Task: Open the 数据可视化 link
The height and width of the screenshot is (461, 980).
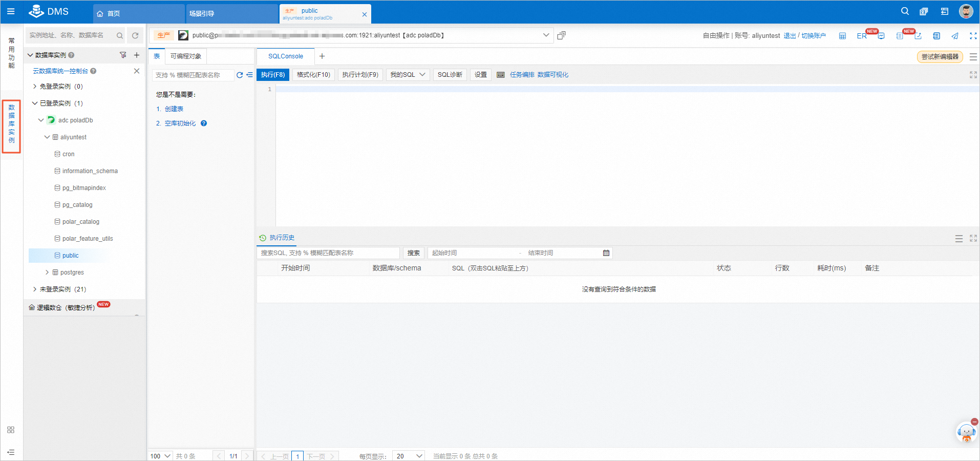Action: coord(553,75)
